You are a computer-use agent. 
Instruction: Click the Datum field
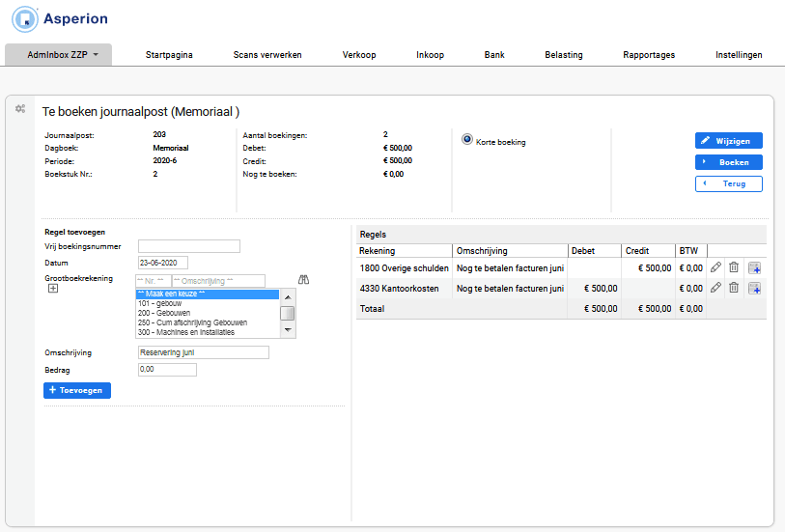coord(163,263)
